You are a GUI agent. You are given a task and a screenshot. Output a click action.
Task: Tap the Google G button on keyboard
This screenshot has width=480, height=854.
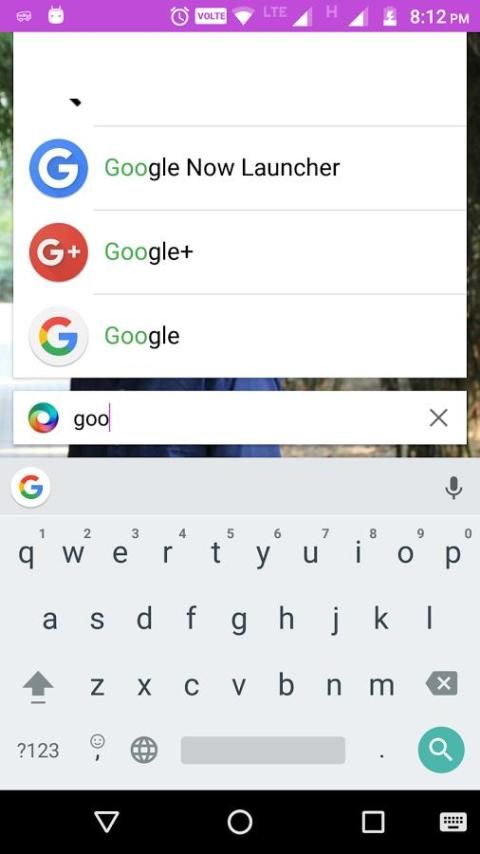coord(31,487)
